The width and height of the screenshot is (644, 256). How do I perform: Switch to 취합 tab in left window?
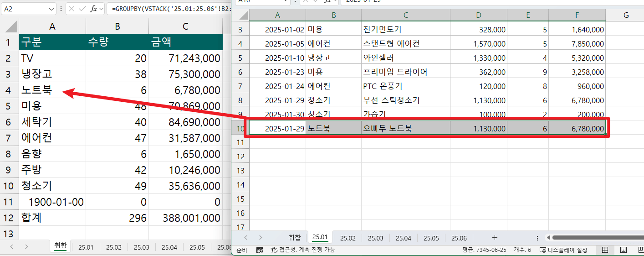60,246
